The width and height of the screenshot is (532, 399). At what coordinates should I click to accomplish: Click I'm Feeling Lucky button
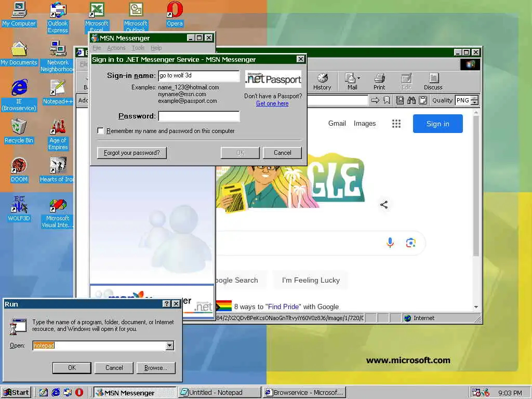[x=311, y=280]
